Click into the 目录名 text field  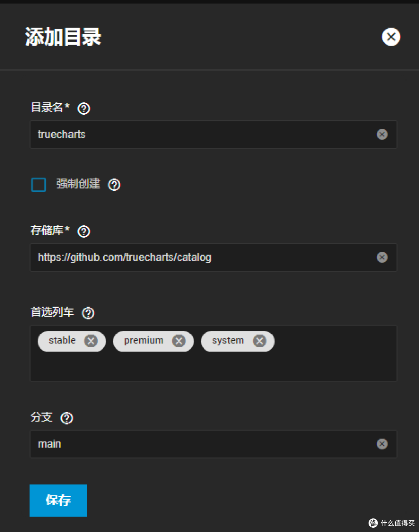click(x=202, y=134)
